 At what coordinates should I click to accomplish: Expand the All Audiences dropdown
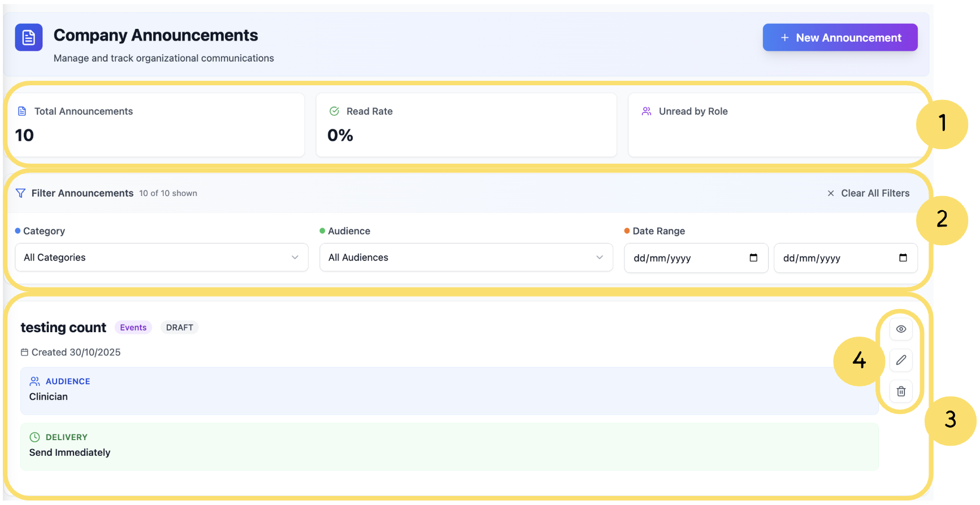[466, 258]
